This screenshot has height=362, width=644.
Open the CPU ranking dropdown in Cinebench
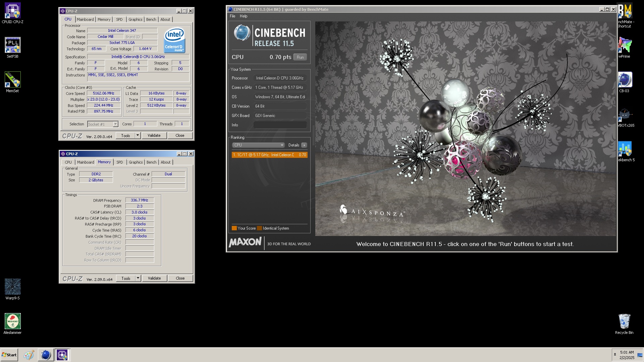tap(258, 145)
